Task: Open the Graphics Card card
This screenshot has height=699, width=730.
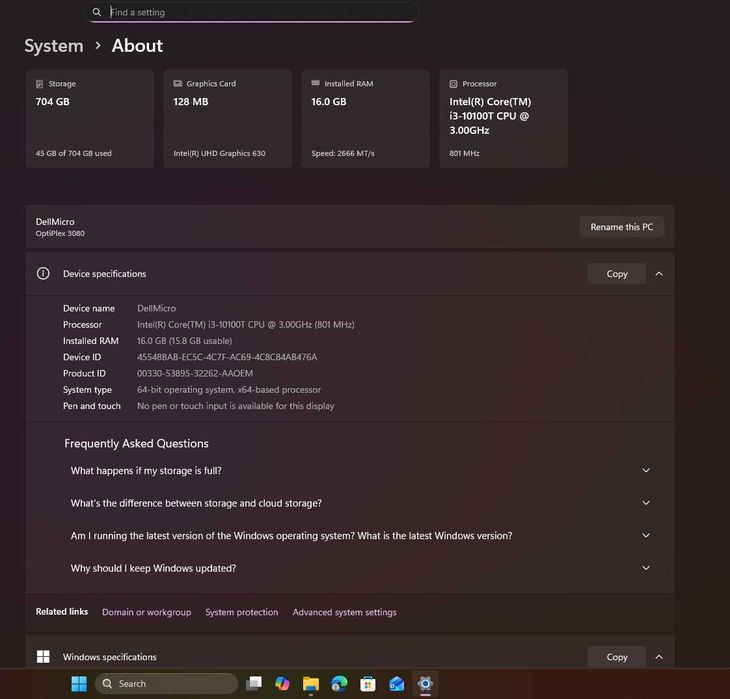Action: tap(228, 119)
